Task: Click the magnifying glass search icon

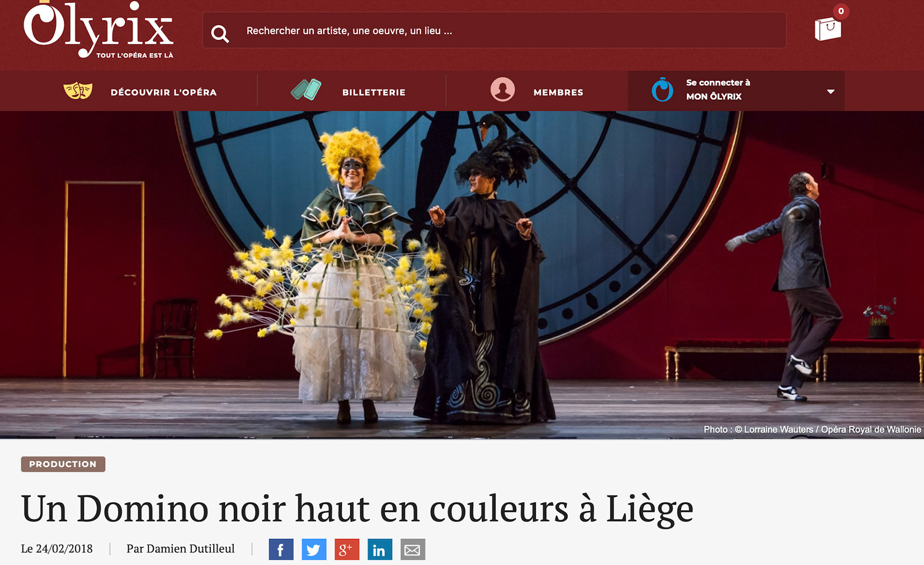Action: (x=220, y=34)
